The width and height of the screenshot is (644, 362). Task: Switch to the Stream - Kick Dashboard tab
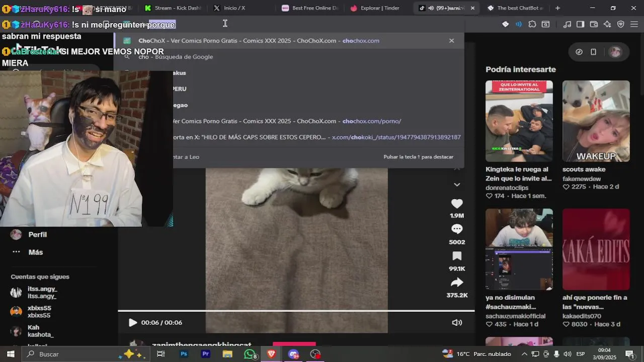click(172, 8)
